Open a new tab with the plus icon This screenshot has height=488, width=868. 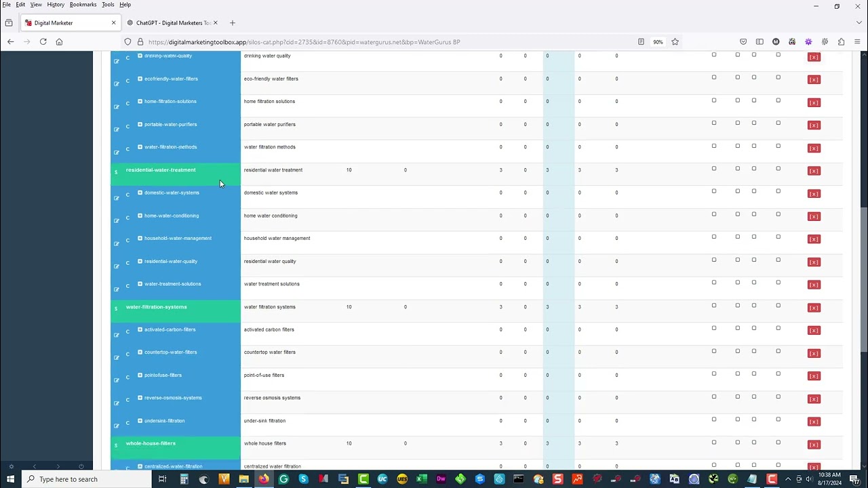[232, 23]
